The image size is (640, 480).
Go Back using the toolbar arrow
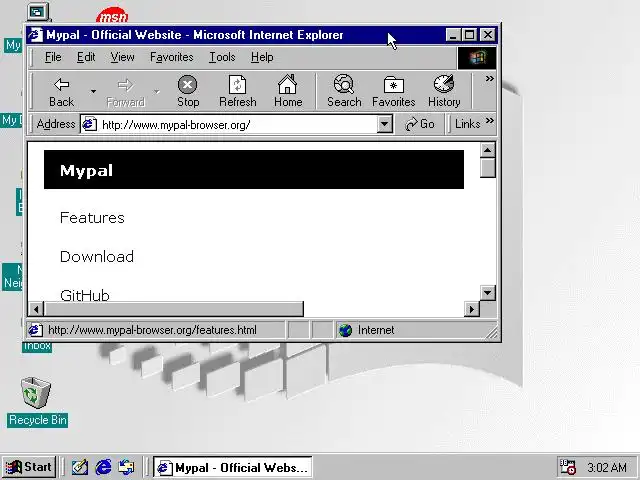point(62,91)
